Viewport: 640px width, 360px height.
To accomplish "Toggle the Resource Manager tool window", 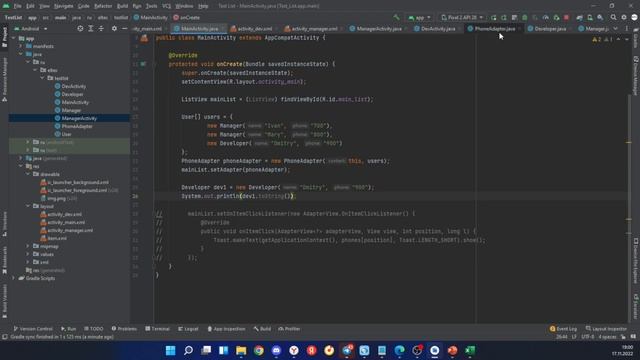I will coord(4,79).
